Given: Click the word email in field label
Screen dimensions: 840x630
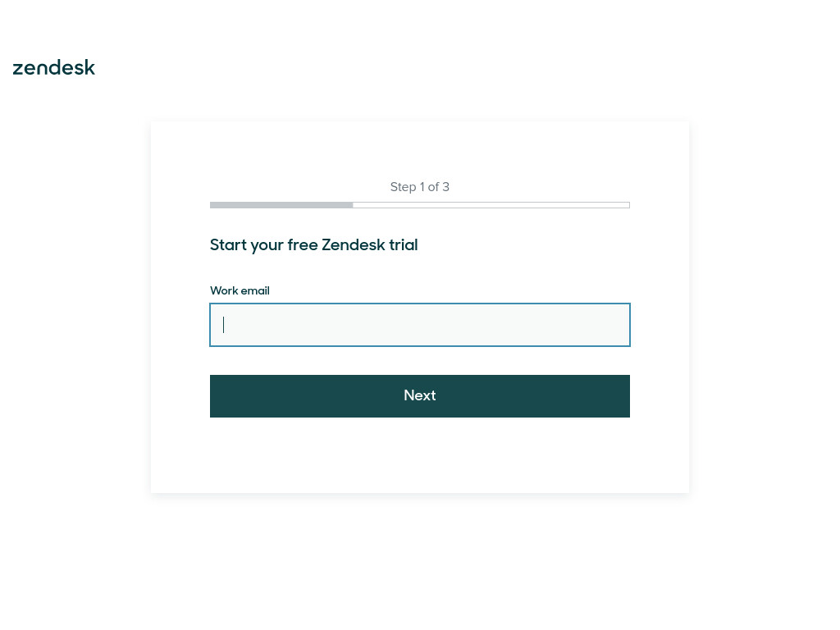Looking at the screenshot, I should pyautogui.click(x=255, y=290).
